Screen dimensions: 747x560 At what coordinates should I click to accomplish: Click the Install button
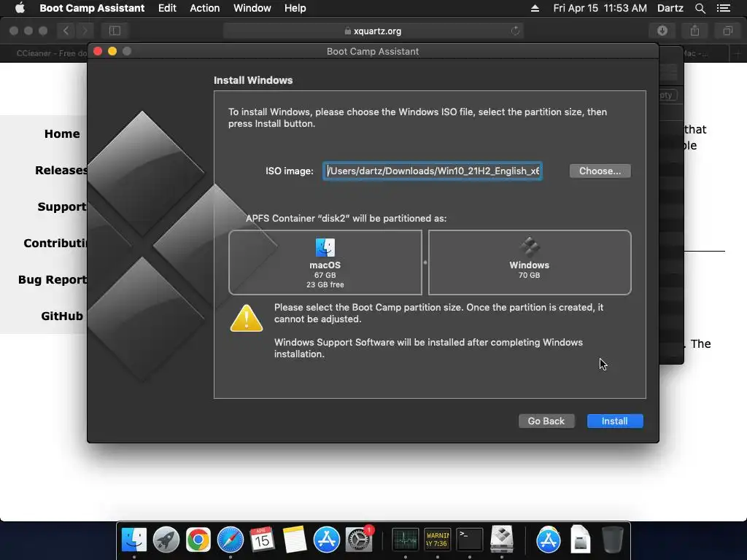coord(615,421)
